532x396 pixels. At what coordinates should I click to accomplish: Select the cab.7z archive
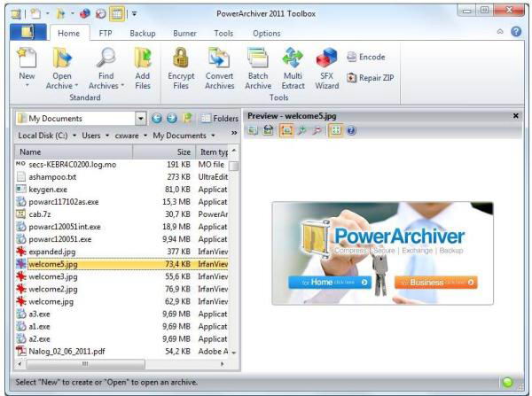(x=121, y=214)
